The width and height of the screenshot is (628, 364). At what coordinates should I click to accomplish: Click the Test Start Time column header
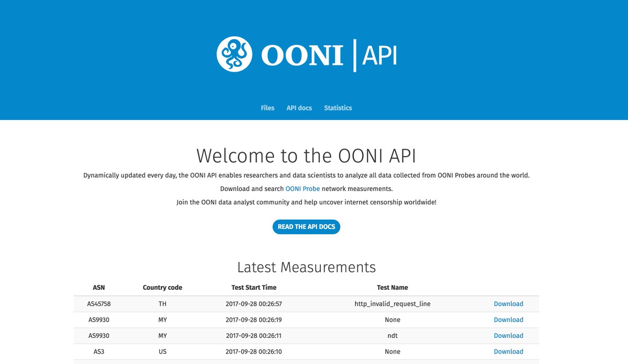[253, 287]
